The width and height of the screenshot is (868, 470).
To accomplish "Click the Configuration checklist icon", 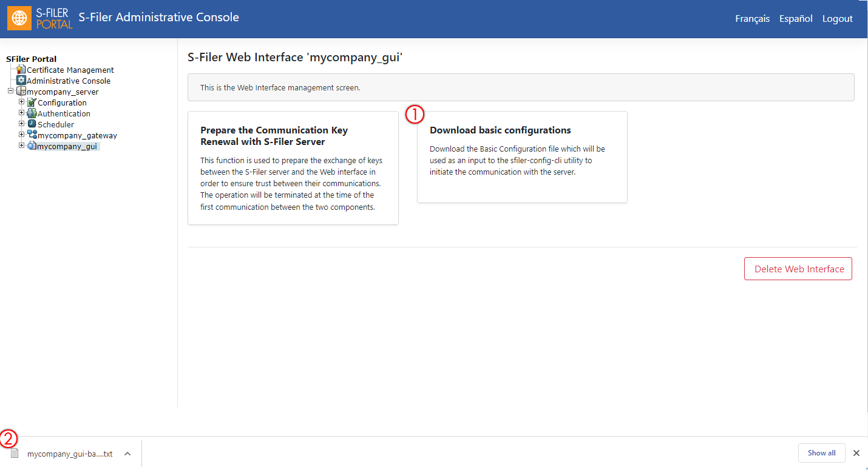I will point(32,102).
